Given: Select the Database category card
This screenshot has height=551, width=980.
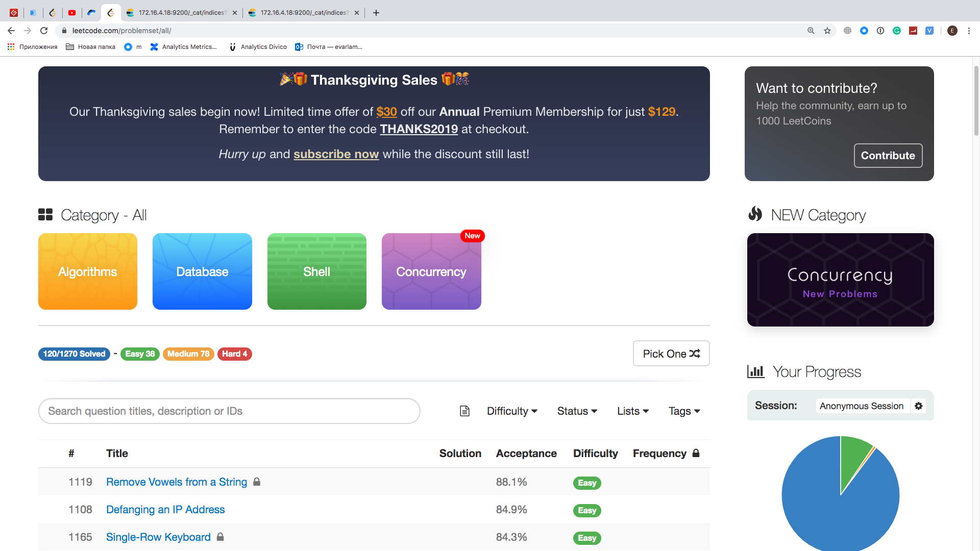Looking at the screenshot, I should click(202, 271).
